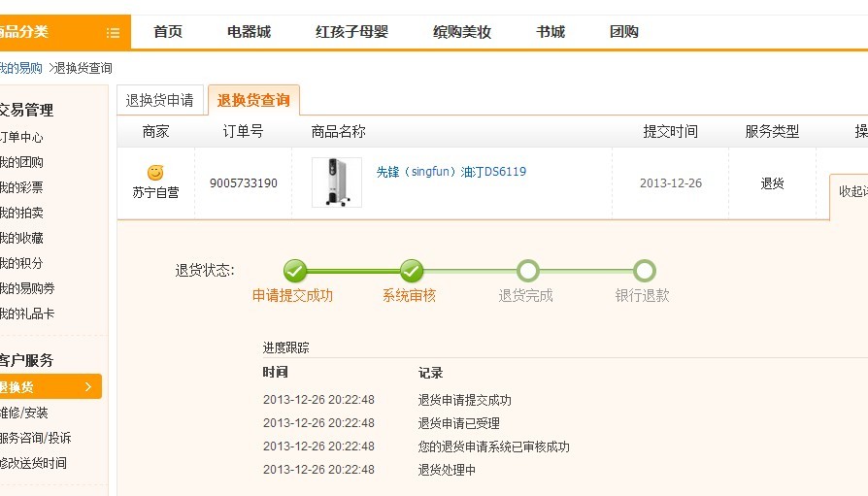Screen dimensions: 868x496
Task: Go to 首页 in navigation bar
Action: [x=168, y=32]
